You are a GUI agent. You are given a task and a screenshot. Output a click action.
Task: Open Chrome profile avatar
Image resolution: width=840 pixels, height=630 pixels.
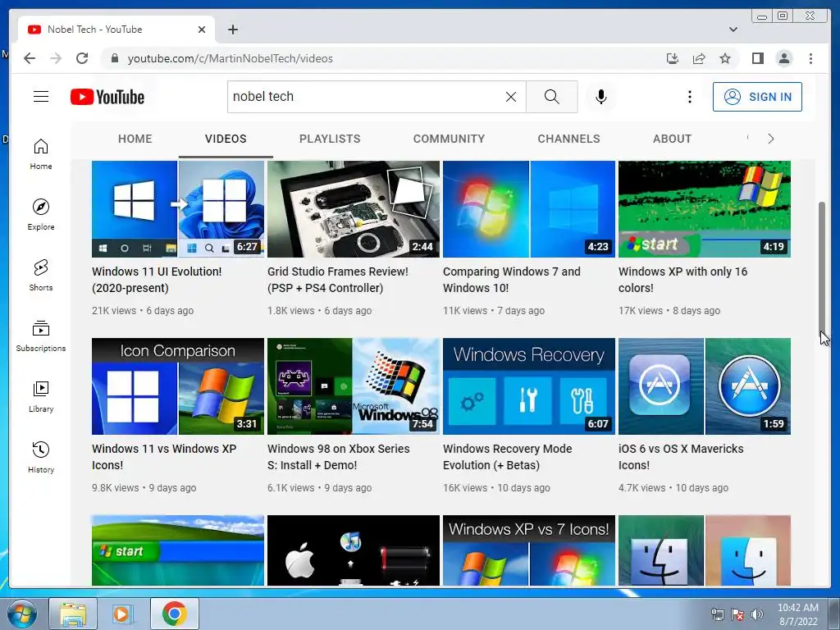(784, 58)
